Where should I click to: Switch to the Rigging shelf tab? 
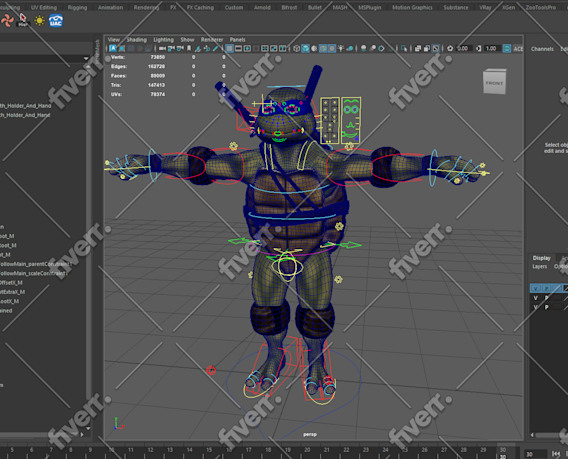point(77,7)
